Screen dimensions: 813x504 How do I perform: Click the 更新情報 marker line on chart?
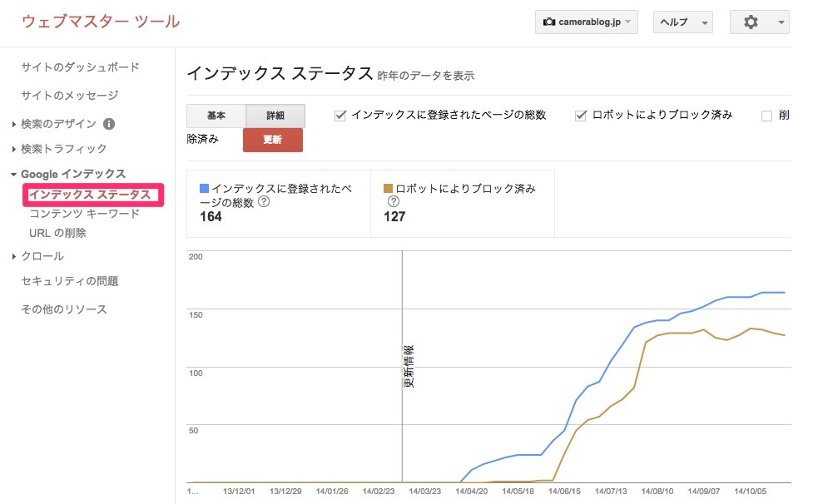click(x=403, y=366)
